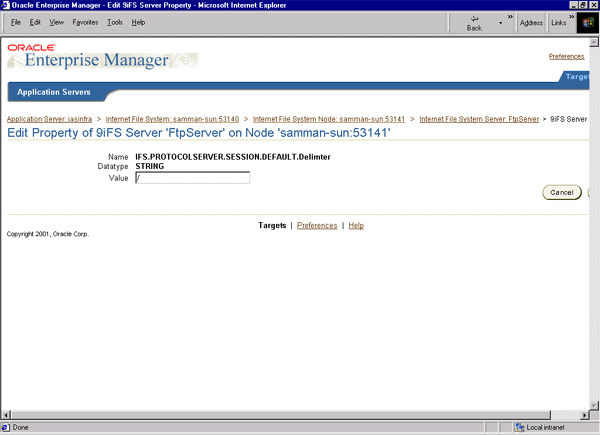The image size is (600, 435).
Task: Follow the Application Server: iasinfra breadcrumb
Action: (x=49, y=119)
